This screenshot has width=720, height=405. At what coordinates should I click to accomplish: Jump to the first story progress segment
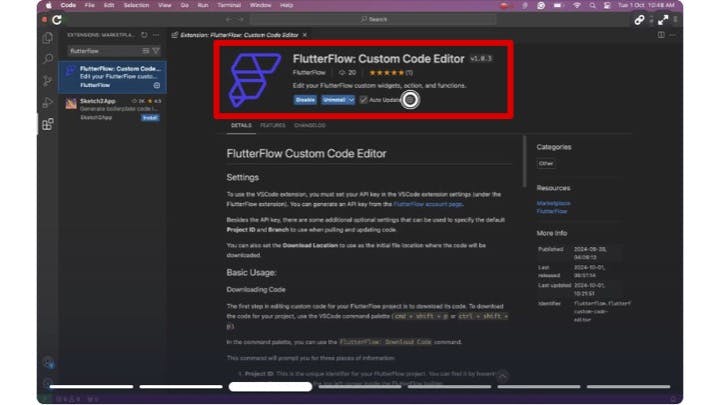(91, 387)
